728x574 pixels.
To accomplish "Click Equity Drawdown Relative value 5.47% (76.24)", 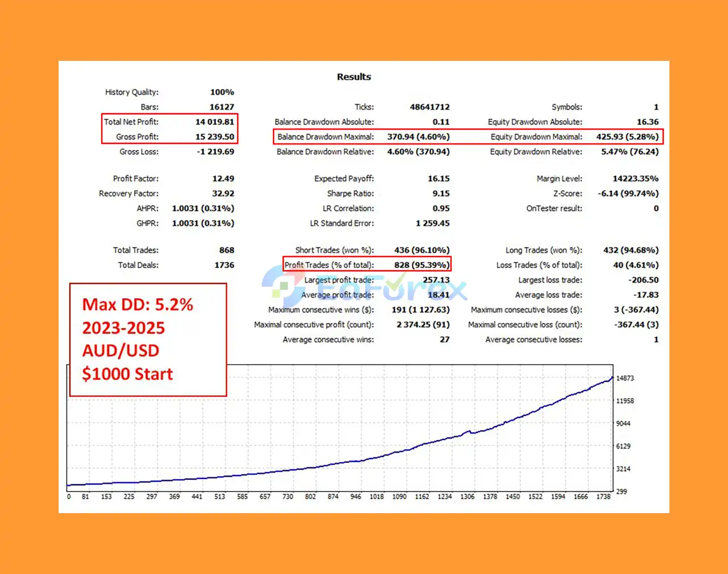I will (630, 152).
